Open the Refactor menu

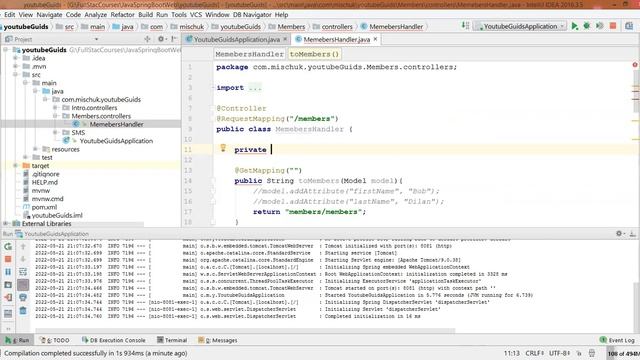122,15
